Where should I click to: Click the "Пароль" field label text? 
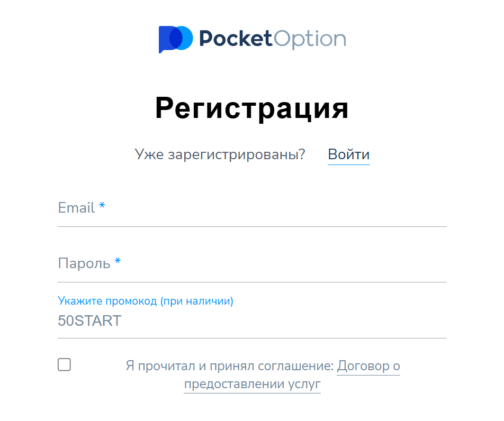[x=84, y=263]
